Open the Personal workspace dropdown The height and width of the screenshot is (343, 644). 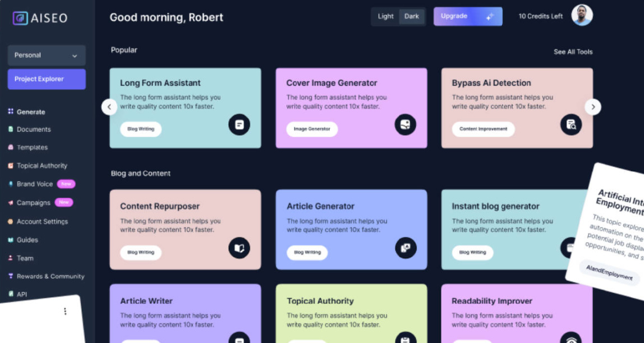47,55
